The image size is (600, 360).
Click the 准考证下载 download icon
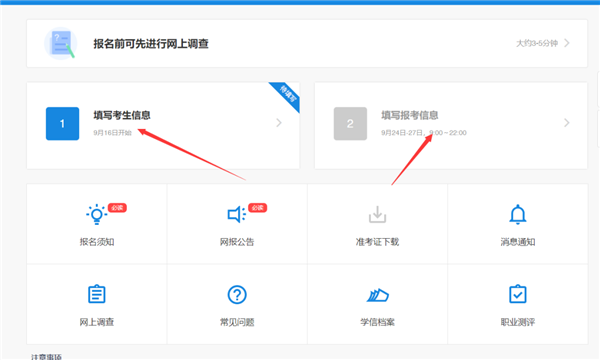click(377, 214)
